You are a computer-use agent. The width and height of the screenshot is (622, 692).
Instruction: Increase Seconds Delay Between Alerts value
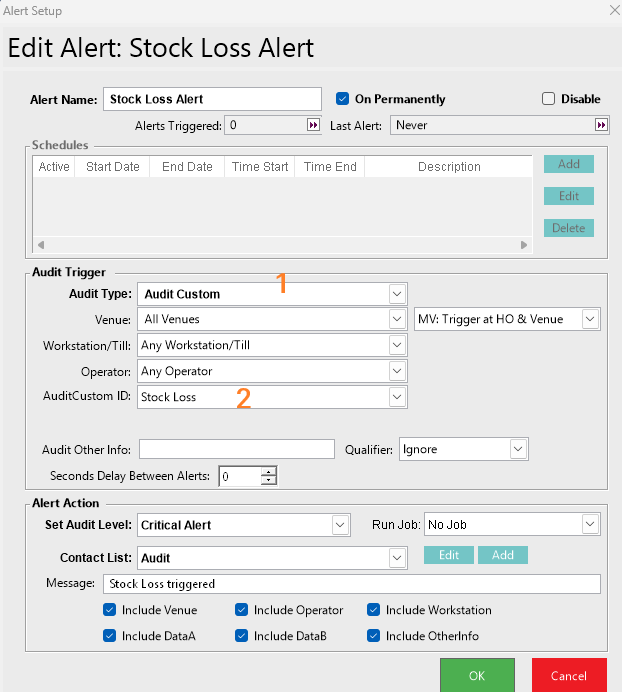click(x=268, y=472)
